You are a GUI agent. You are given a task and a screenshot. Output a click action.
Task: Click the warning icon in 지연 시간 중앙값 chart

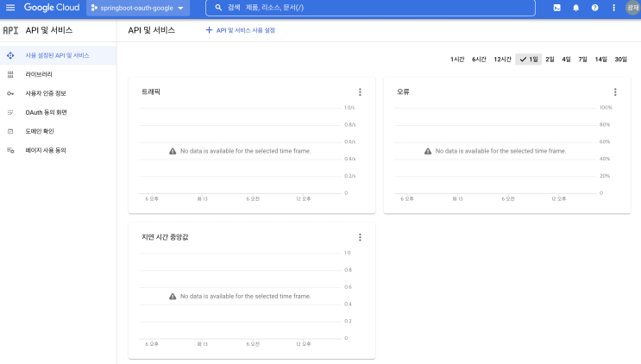click(173, 296)
